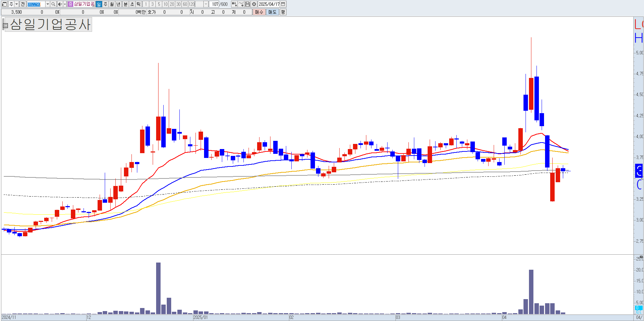644x321 pixels.
Task: Switch to the 년 yearly chart period
Action: 118,4
